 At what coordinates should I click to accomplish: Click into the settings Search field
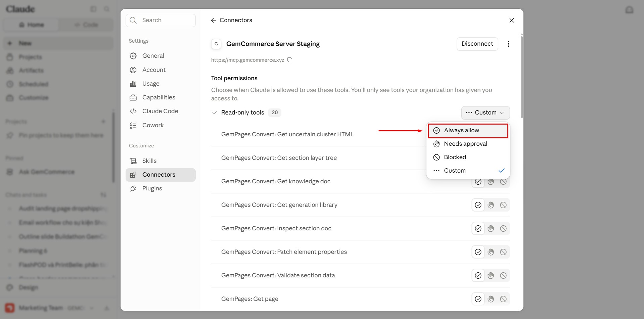160,20
